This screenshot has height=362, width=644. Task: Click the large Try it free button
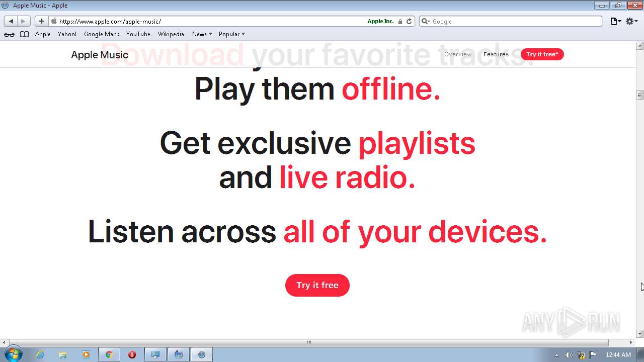point(317,285)
